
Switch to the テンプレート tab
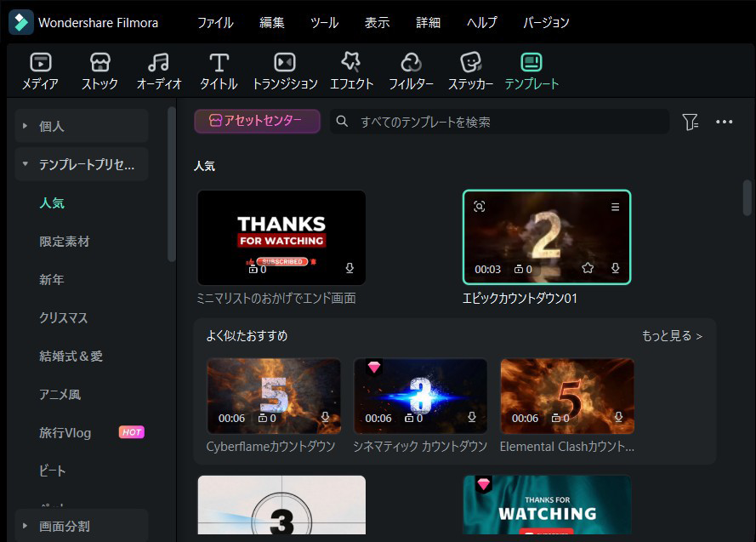[x=531, y=70]
